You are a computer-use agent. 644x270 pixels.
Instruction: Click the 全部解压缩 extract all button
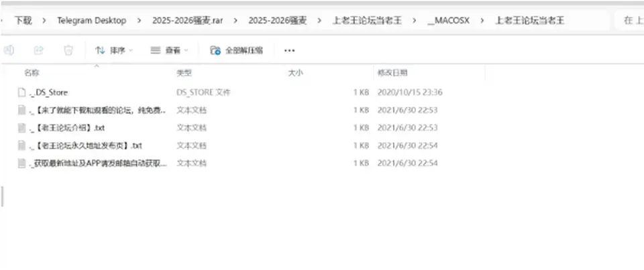237,50
